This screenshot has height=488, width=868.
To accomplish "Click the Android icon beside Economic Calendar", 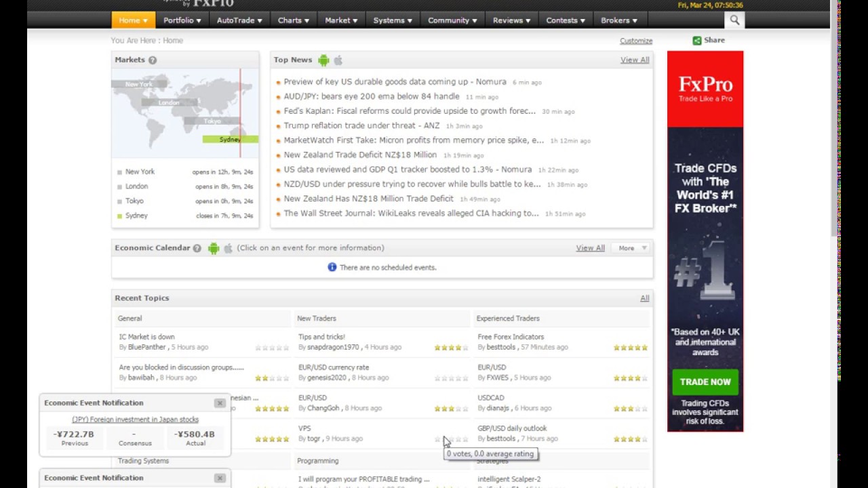I will (214, 248).
